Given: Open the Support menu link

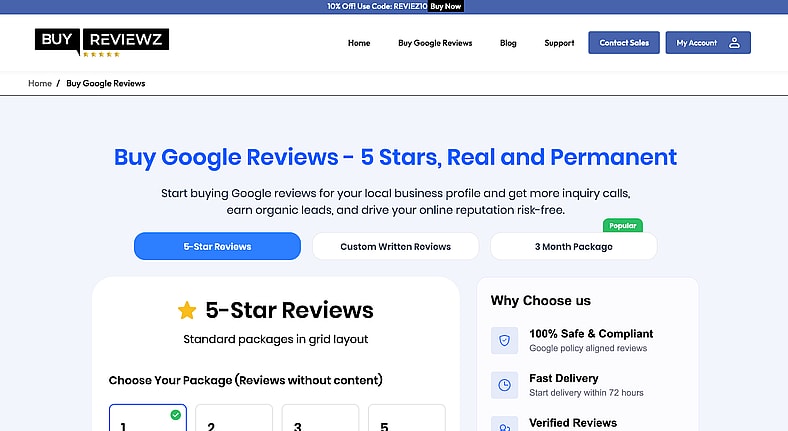Looking at the screenshot, I should (x=559, y=43).
